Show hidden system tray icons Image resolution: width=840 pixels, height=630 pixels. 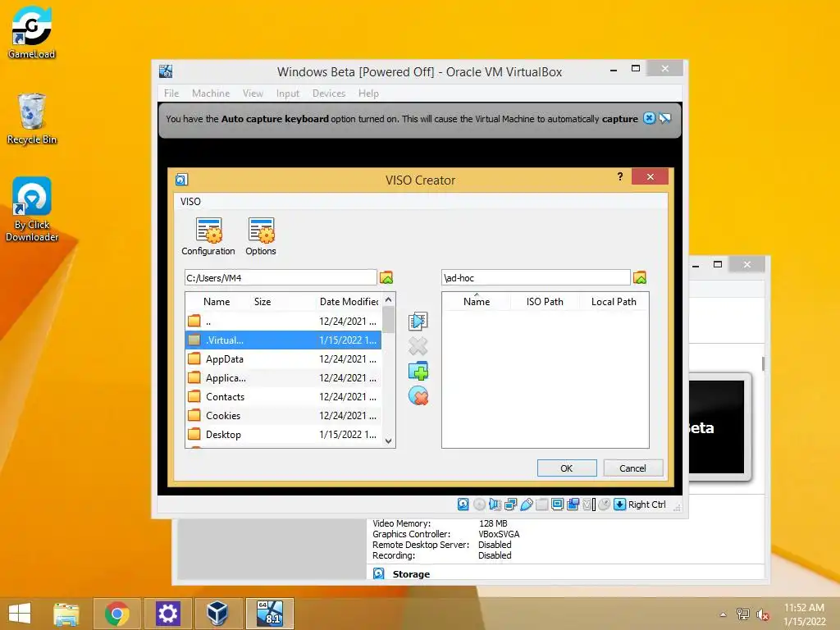point(723,614)
